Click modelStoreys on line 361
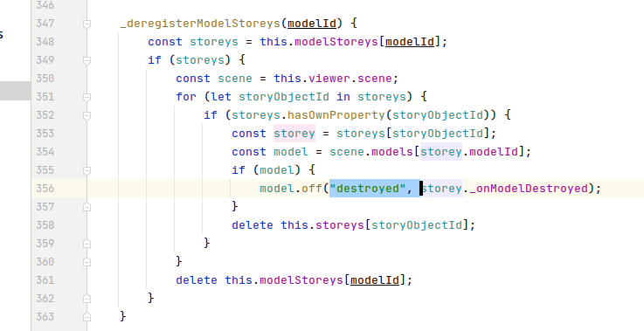Viewport: 644px width, 331px height. pyautogui.click(x=301, y=280)
